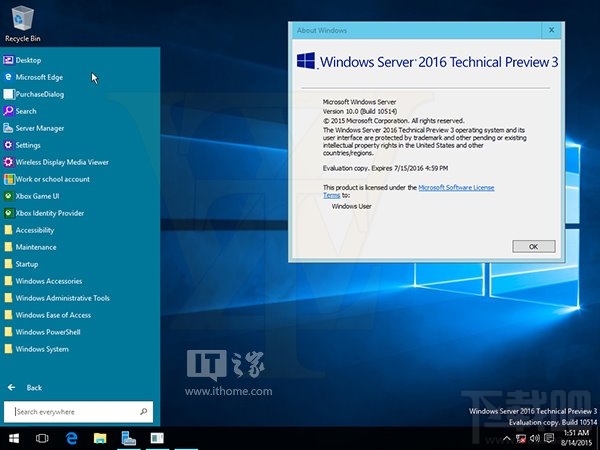
Task: Open the Recycle Bin desktop icon
Action: click(x=23, y=24)
